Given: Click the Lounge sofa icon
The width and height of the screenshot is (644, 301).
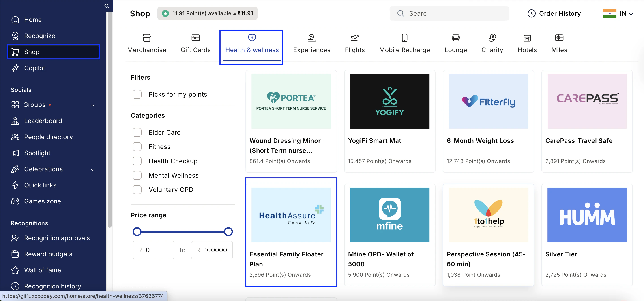Looking at the screenshot, I should click(456, 38).
